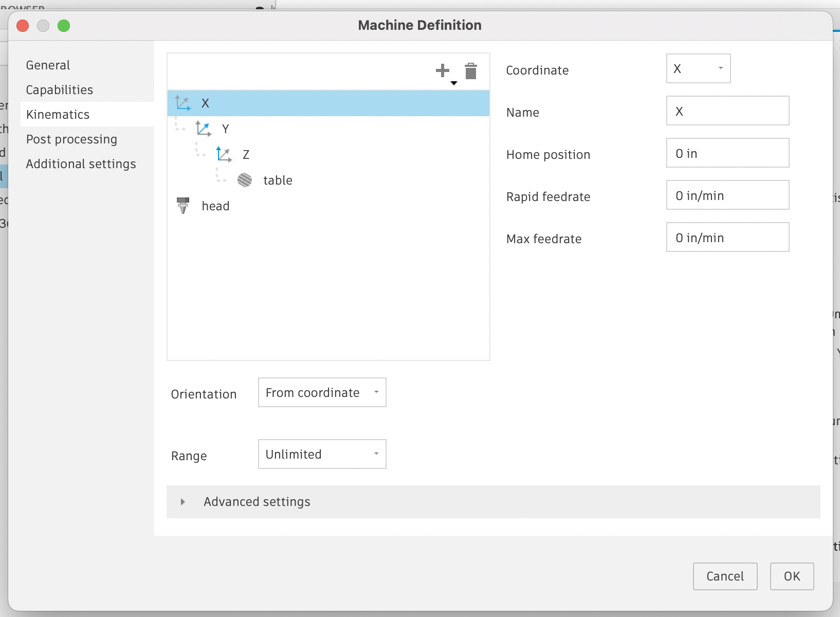Open the Coordinate dropdown
This screenshot has height=617, width=840.
(x=698, y=69)
